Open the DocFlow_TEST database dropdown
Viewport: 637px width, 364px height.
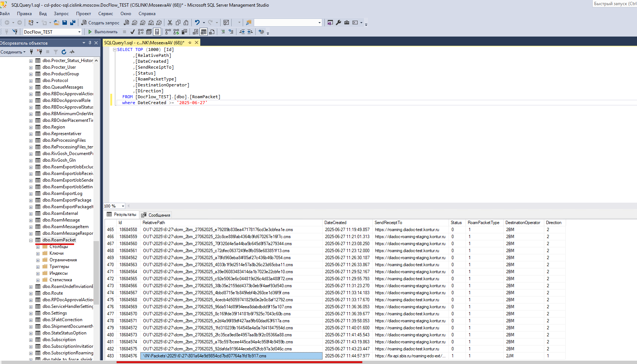pyautogui.click(x=79, y=32)
